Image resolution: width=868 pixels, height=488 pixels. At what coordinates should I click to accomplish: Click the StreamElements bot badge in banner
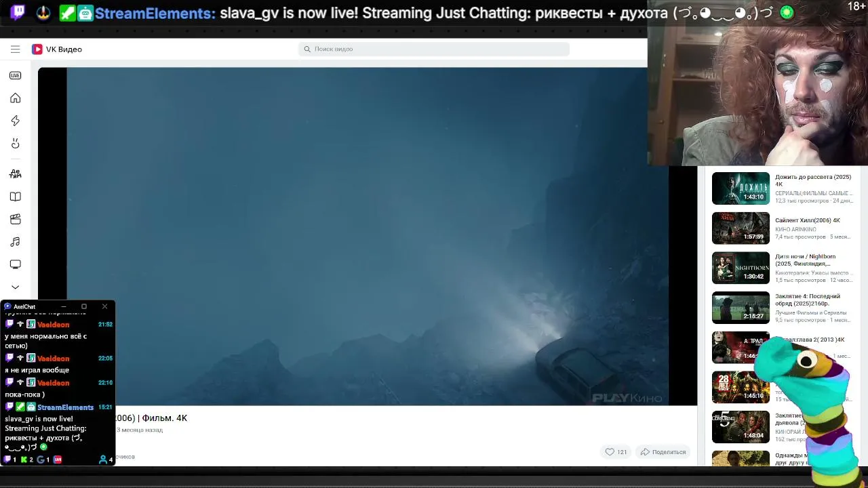pyautogui.click(x=85, y=13)
